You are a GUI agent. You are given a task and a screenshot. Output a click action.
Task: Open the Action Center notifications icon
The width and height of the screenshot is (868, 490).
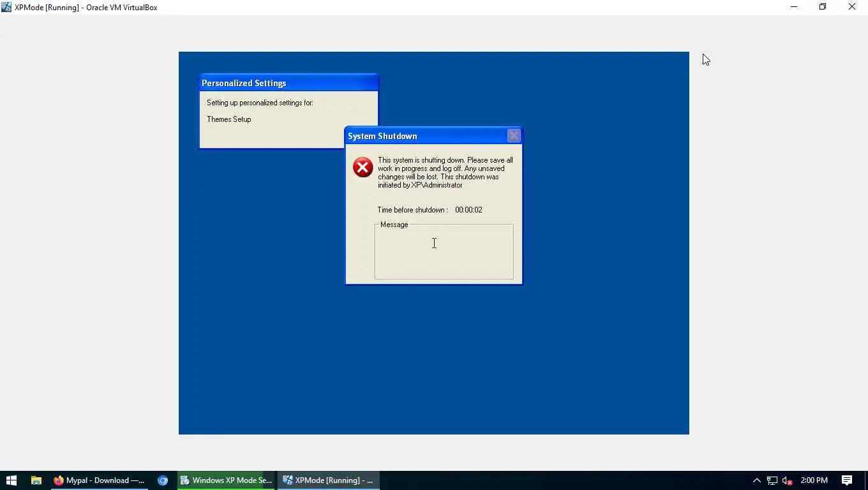pyautogui.click(x=847, y=480)
